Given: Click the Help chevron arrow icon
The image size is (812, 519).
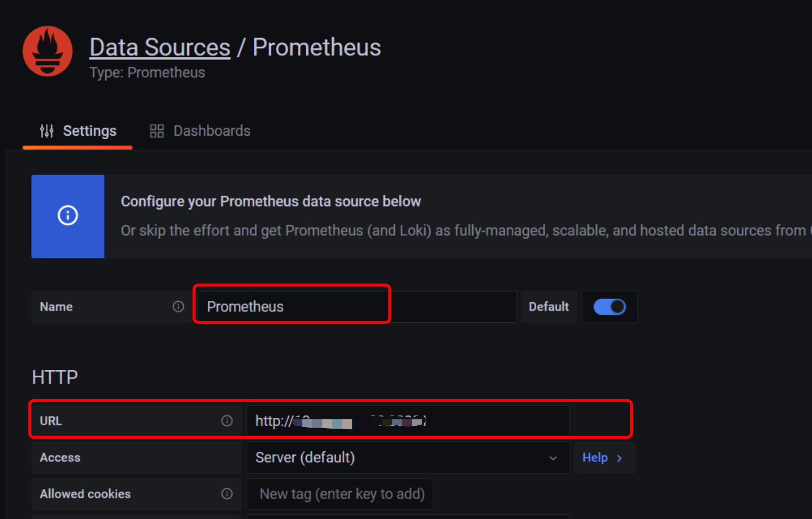Looking at the screenshot, I should (619, 458).
